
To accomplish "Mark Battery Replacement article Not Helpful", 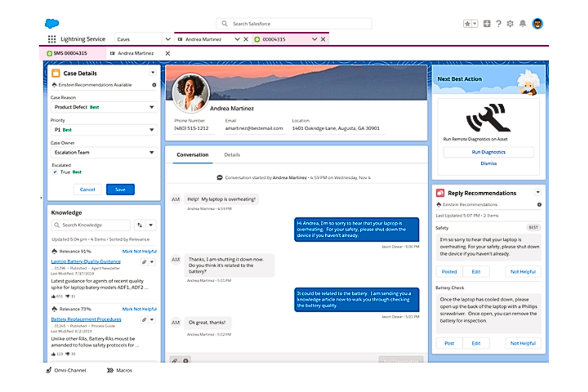I will click(139, 309).
